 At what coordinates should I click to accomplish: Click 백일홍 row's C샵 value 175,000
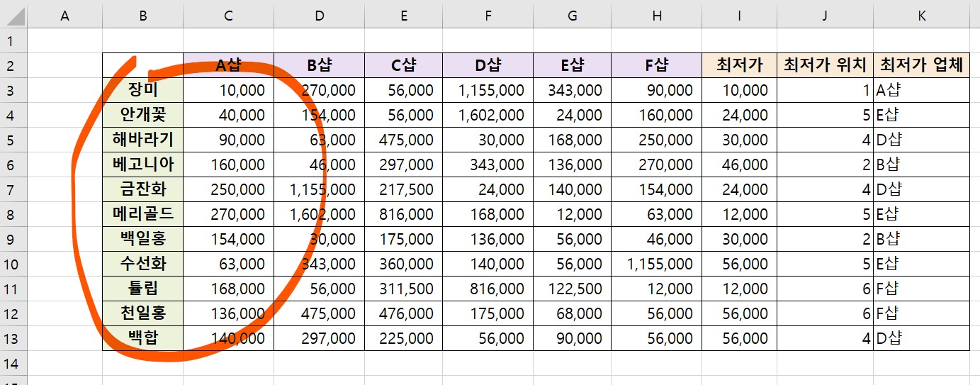(403, 239)
